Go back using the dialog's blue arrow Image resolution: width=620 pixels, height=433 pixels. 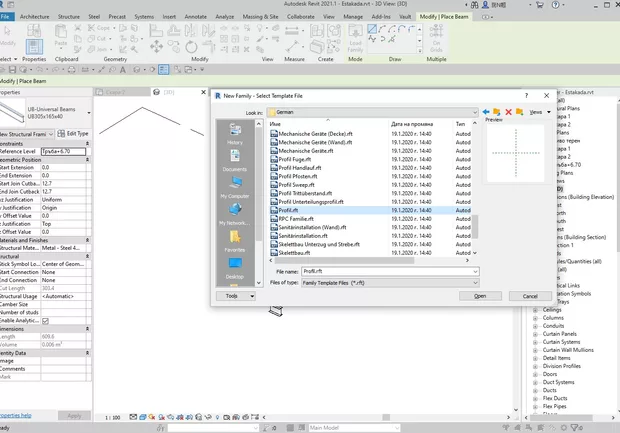pyautogui.click(x=486, y=112)
